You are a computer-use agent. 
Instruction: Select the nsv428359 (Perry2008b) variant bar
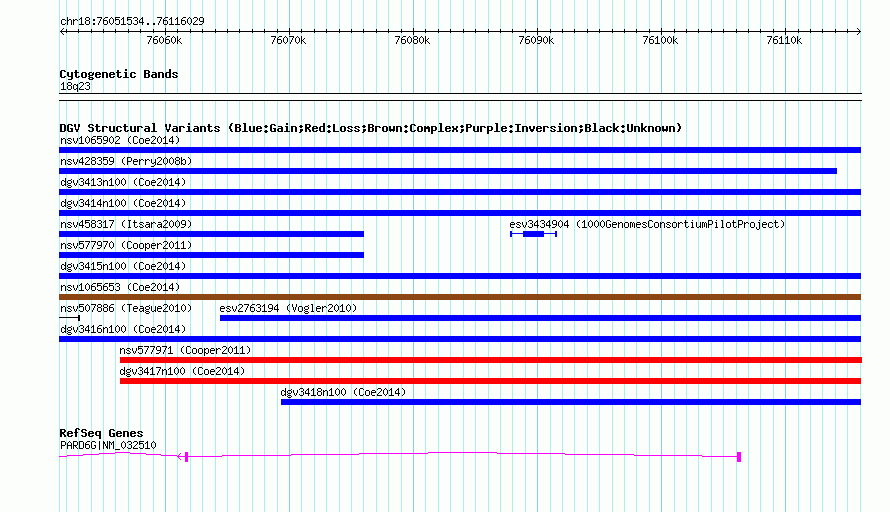448,171
